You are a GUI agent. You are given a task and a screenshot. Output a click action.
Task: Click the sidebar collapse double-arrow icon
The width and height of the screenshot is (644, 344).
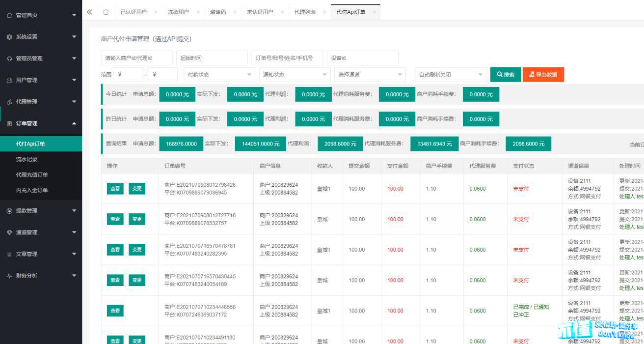89,12
